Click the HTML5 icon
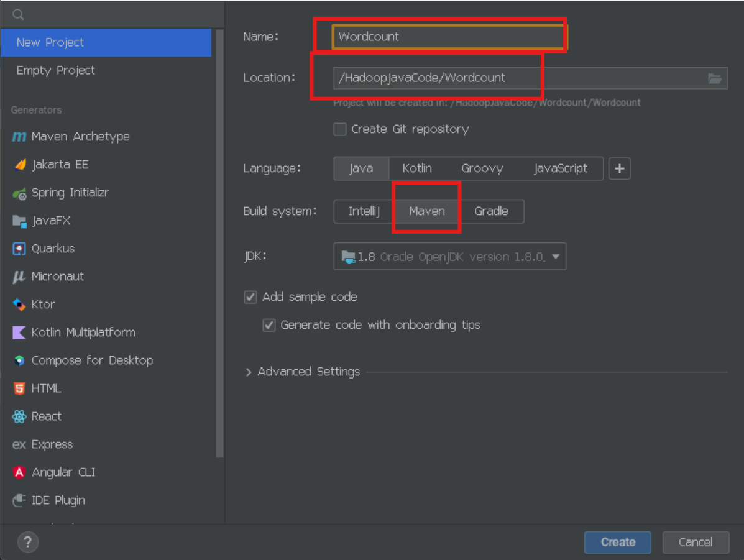 (19, 388)
